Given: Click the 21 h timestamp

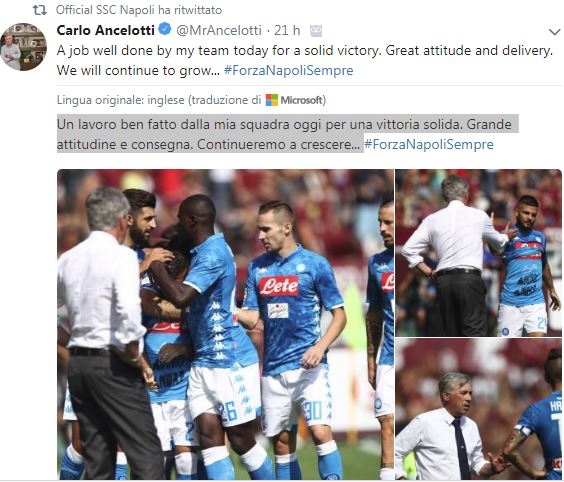Looking at the screenshot, I should [x=287, y=31].
